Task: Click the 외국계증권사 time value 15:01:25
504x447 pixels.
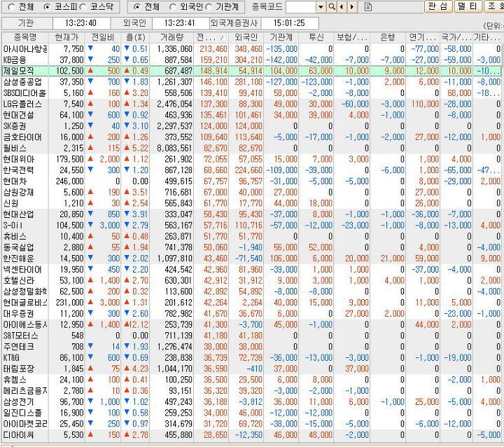Action: point(289,23)
